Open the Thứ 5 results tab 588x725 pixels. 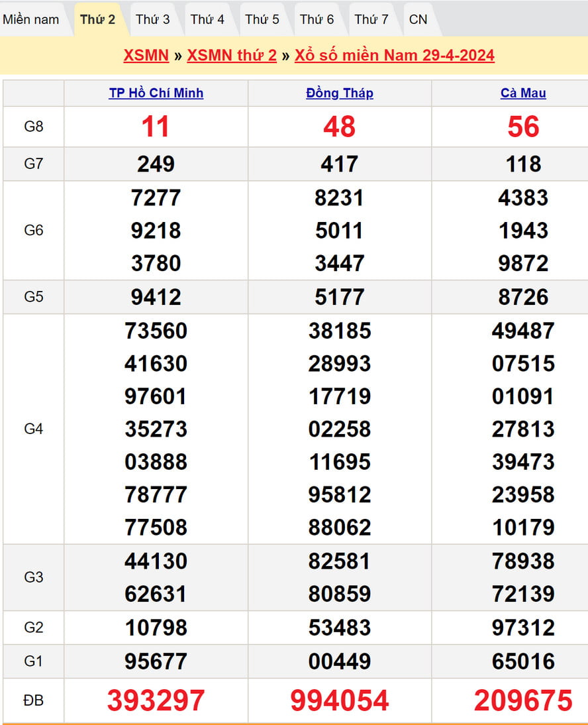click(x=262, y=19)
